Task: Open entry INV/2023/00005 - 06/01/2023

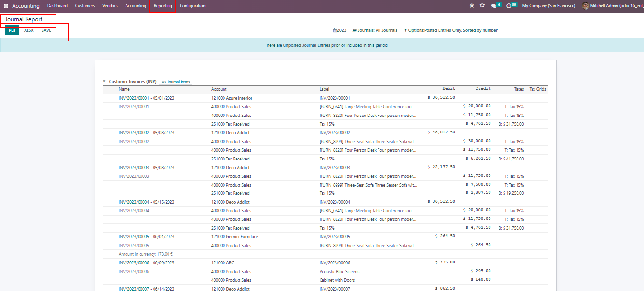Action: coord(146,237)
